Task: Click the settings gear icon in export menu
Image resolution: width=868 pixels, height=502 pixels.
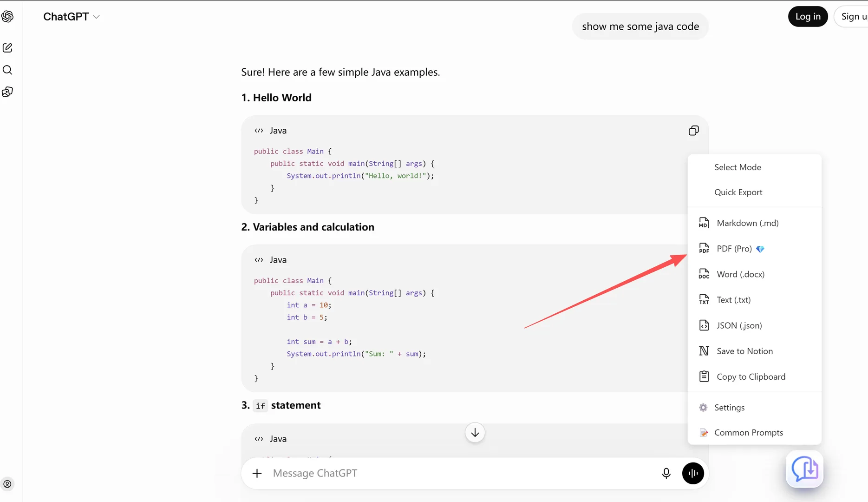Action: [x=703, y=408]
